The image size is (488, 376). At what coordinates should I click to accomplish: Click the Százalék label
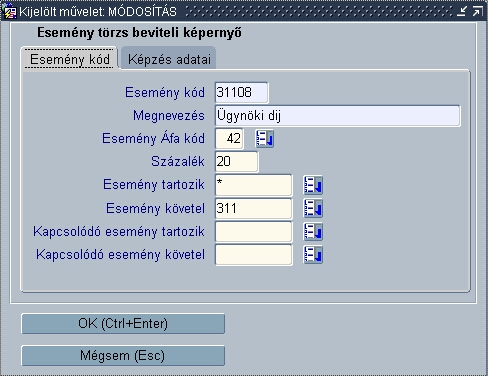(x=178, y=161)
